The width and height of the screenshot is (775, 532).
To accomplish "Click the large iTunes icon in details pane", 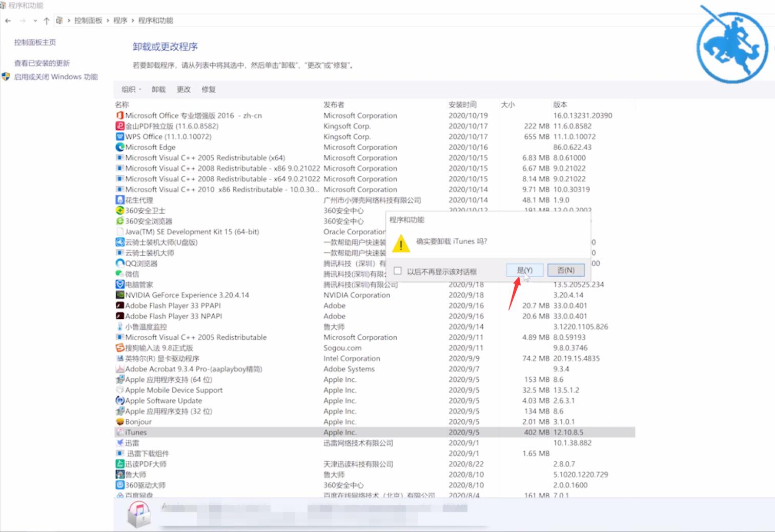I will [x=139, y=515].
